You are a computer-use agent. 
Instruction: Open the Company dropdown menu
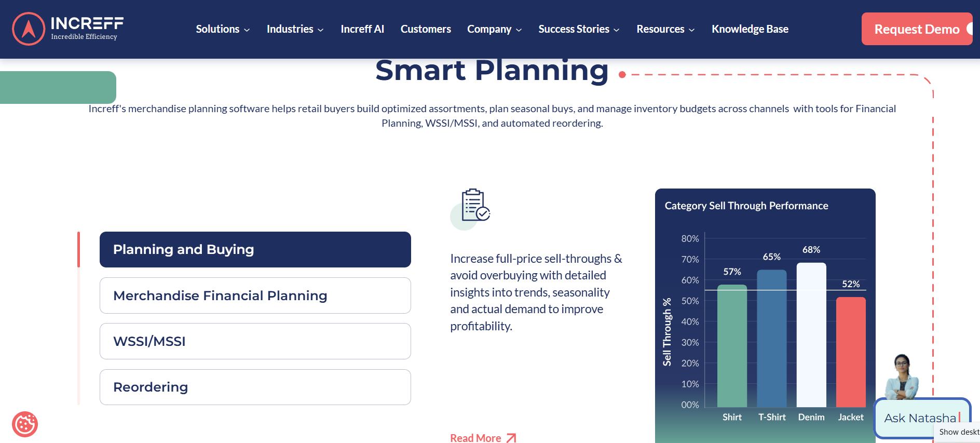click(494, 30)
